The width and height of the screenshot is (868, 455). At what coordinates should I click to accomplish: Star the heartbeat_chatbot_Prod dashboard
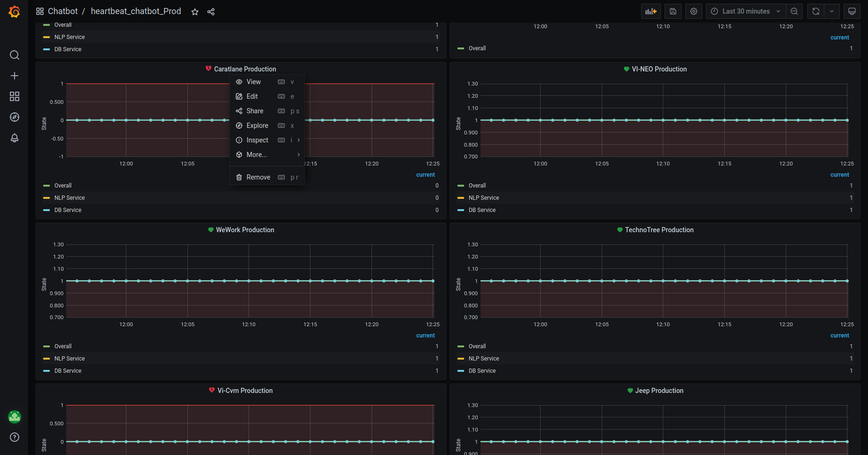pos(195,12)
